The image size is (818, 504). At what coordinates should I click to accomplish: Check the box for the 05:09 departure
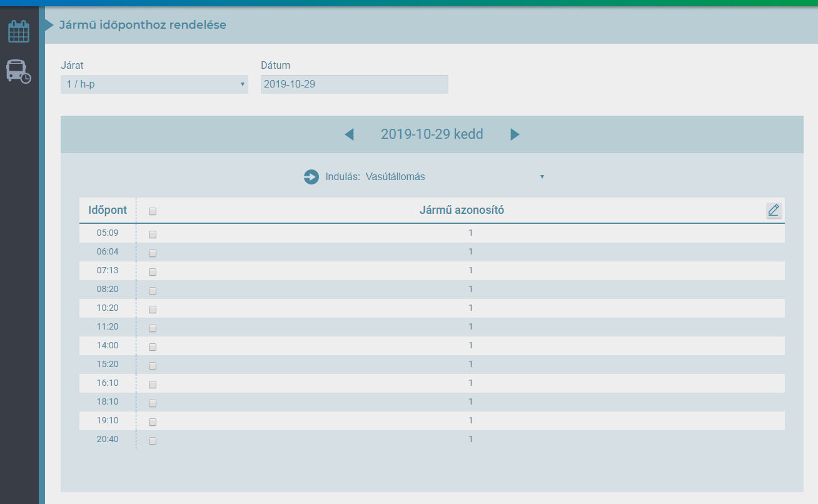[x=153, y=234]
